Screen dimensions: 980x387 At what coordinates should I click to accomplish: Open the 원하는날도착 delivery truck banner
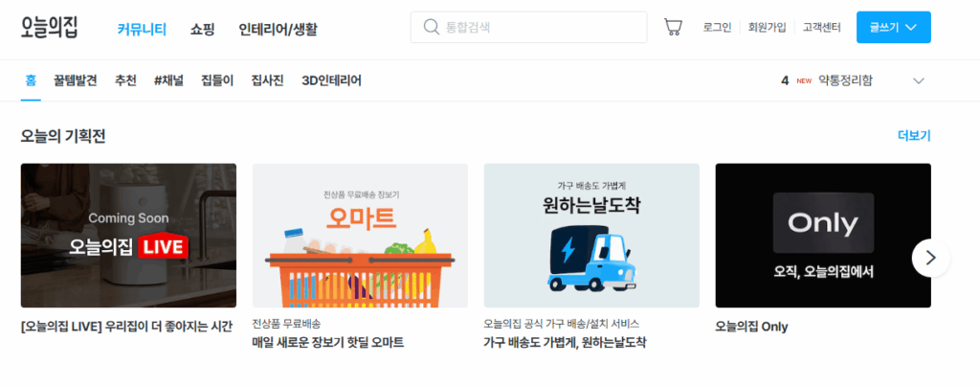(x=591, y=236)
